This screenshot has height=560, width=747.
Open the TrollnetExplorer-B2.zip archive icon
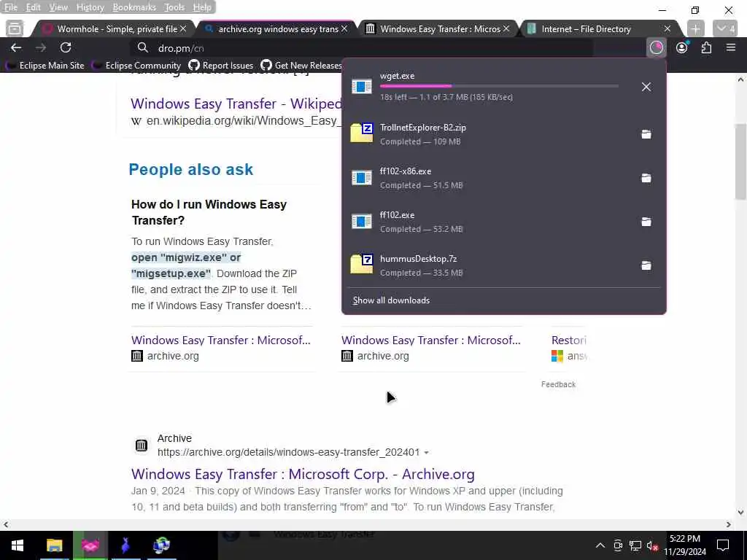click(x=362, y=133)
